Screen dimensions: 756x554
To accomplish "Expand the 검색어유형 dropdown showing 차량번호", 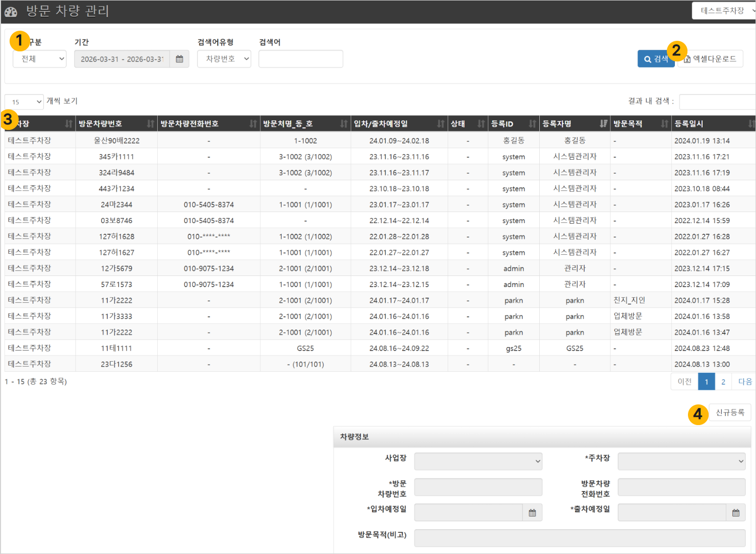I will point(224,59).
